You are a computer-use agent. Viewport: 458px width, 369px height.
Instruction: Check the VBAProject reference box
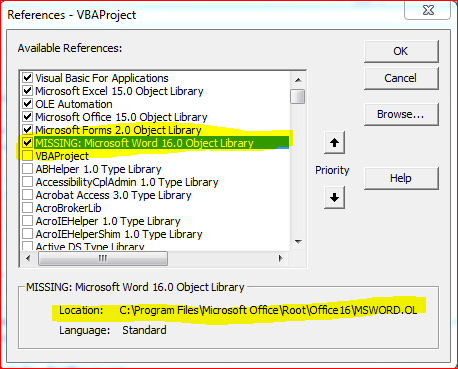click(27, 156)
